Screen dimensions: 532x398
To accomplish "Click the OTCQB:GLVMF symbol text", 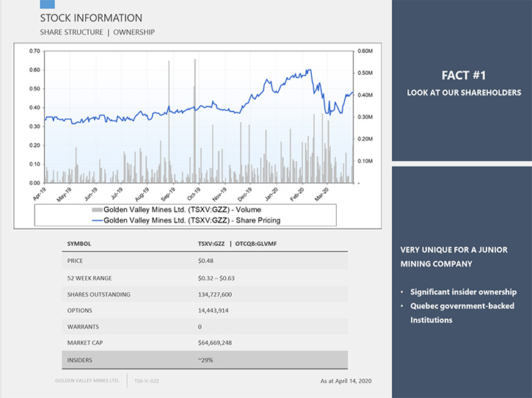I will tap(256, 244).
